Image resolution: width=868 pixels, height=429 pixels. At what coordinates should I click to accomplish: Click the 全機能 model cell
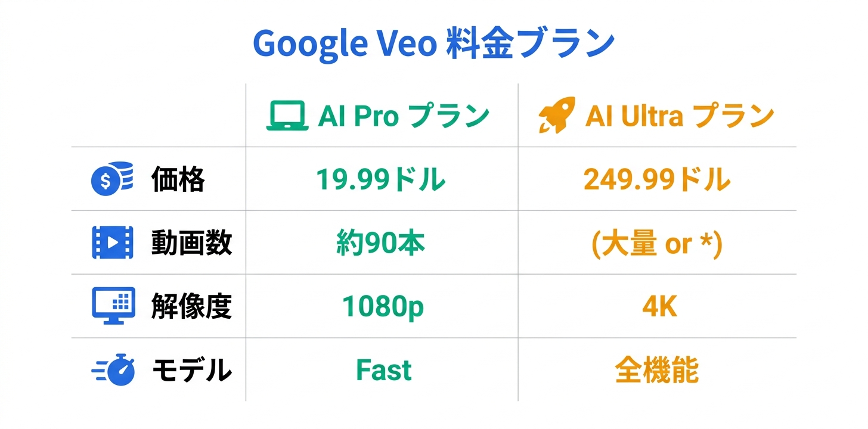(x=656, y=371)
